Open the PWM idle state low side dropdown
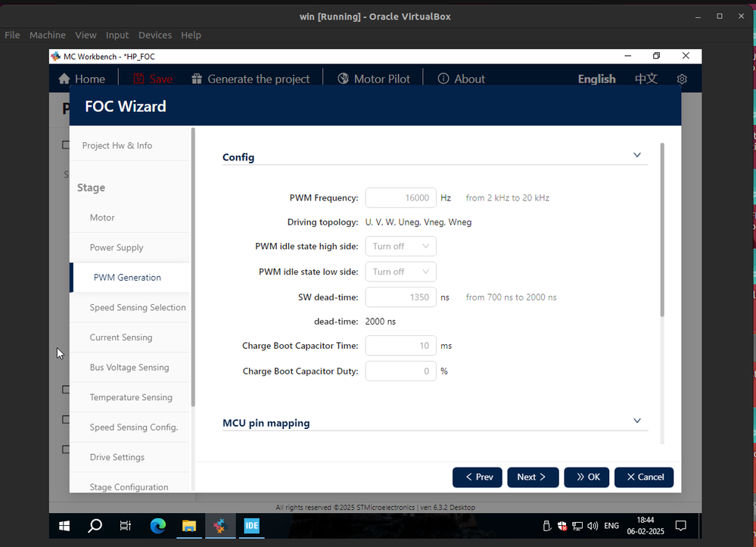Screen dimensions: 756x547 point(400,272)
